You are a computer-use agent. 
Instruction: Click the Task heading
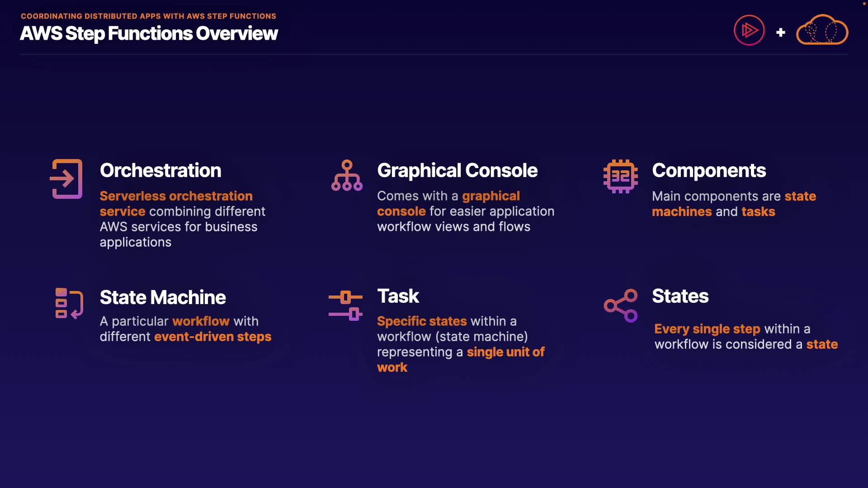coord(398,296)
